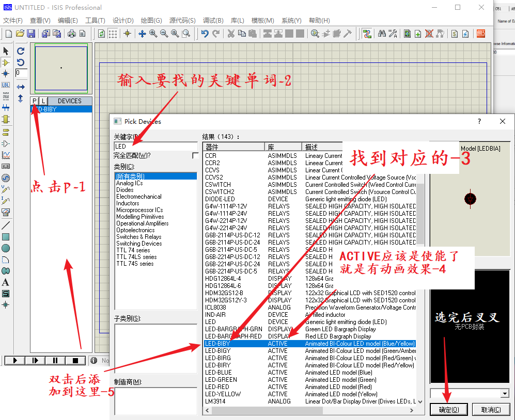
Task: Start simulation with the Play button
Action: pyautogui.click(x=15, y=361)
